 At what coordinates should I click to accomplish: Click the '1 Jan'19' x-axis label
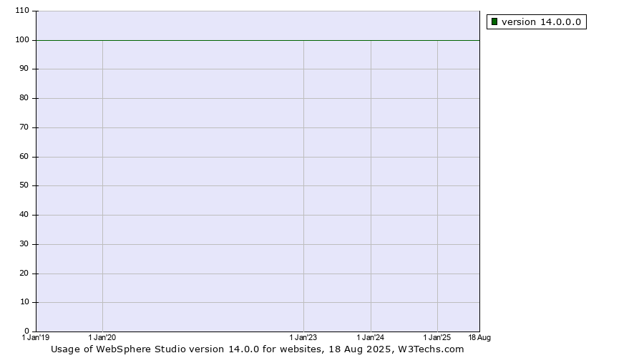coord(35,337)
